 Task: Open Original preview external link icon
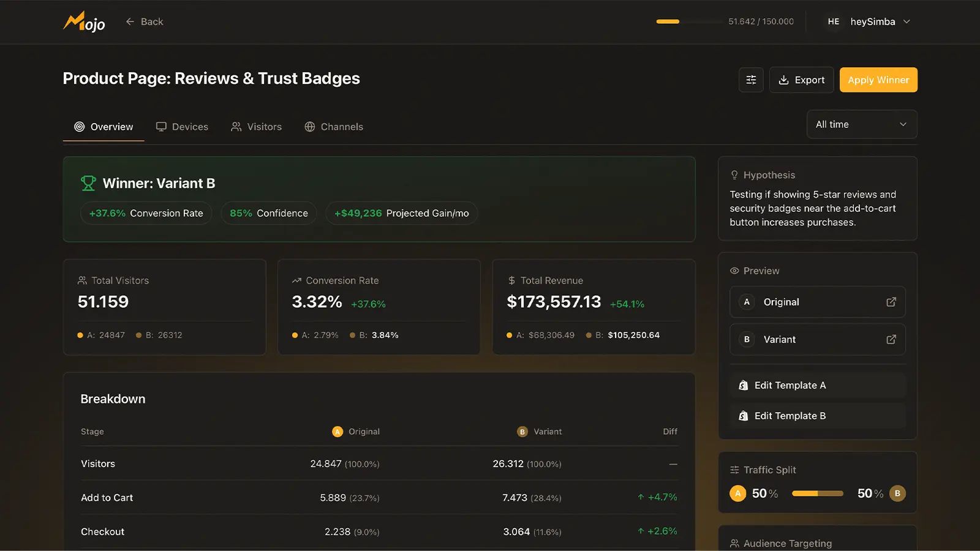coord(891,302)
